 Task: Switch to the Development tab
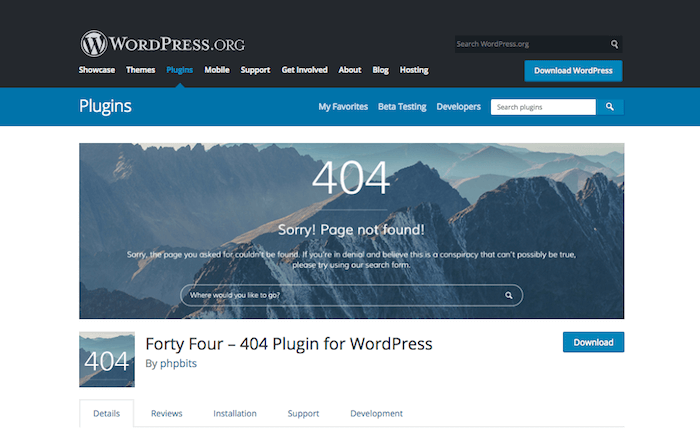[x=376, y=414]
